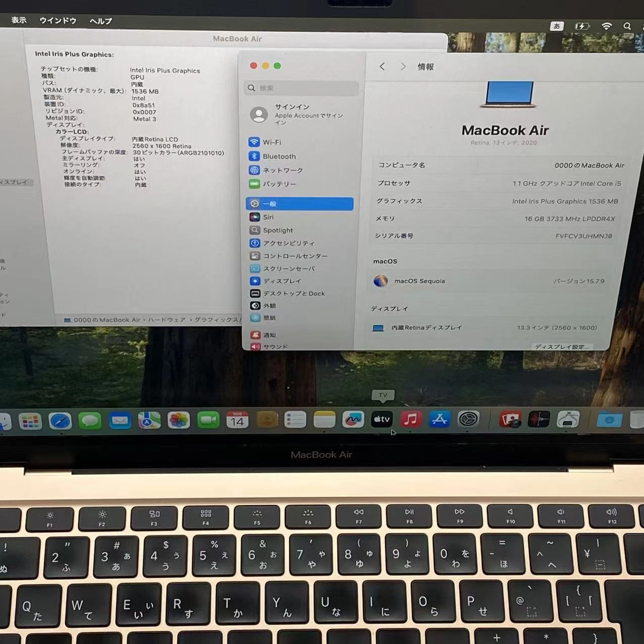The image size is (644, 644).
Task: Launch Safari from the Dock
Action: (60, 421)
